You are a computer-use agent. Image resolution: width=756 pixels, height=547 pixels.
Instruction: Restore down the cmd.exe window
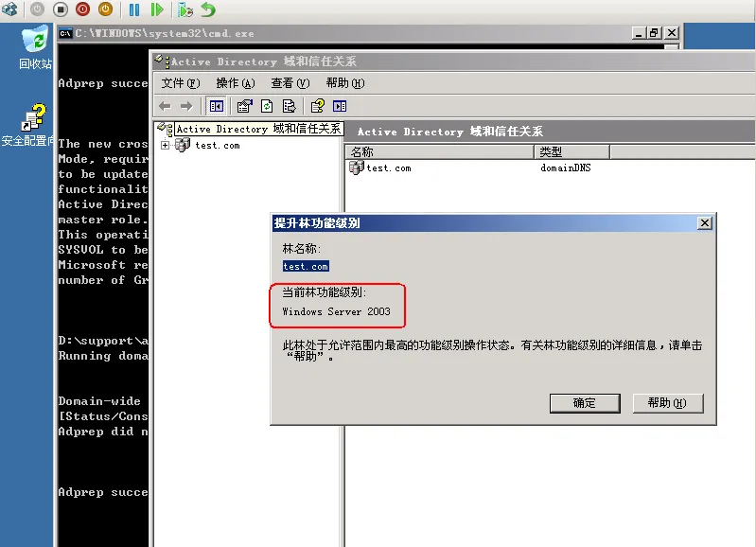[654, 33]
